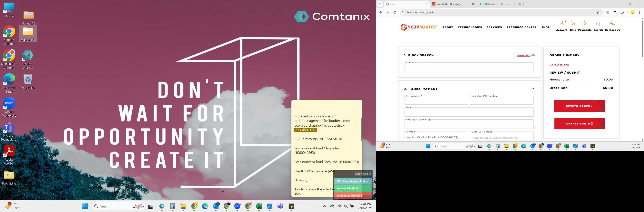The image size is (644, 212).
Task: Click into the Memo text box
Action: point(469,112)
